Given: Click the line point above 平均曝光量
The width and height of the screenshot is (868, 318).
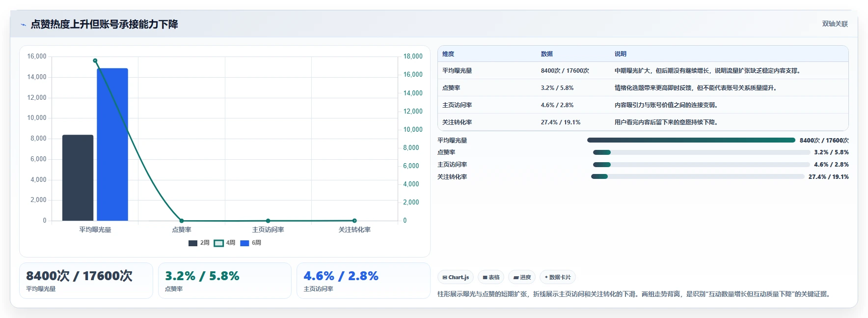Looking at the screenshot, I should [95, 61].
